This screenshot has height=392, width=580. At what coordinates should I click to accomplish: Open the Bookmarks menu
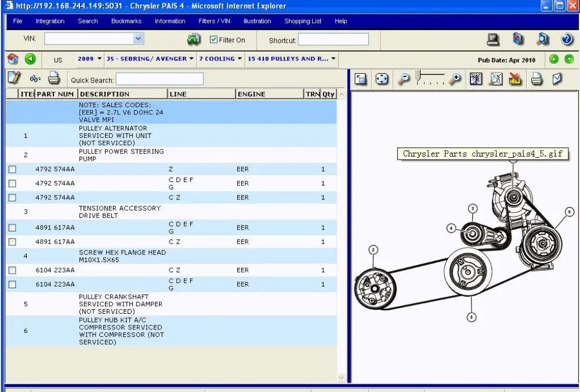tap(126, 21)
